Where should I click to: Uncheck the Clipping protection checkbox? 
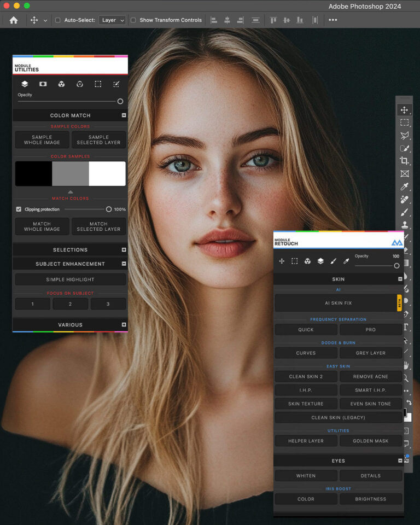point(19,209)
